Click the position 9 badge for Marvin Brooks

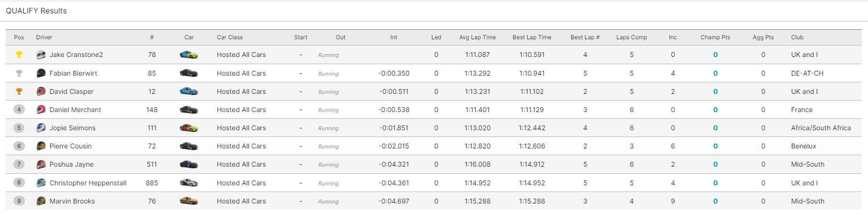coord(19,201)
